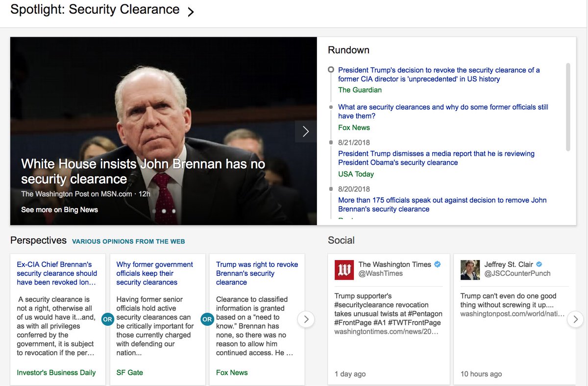Click the hollow timeline marker for Guardian story
Screen dimensions: 588x386
pos(331,70)
